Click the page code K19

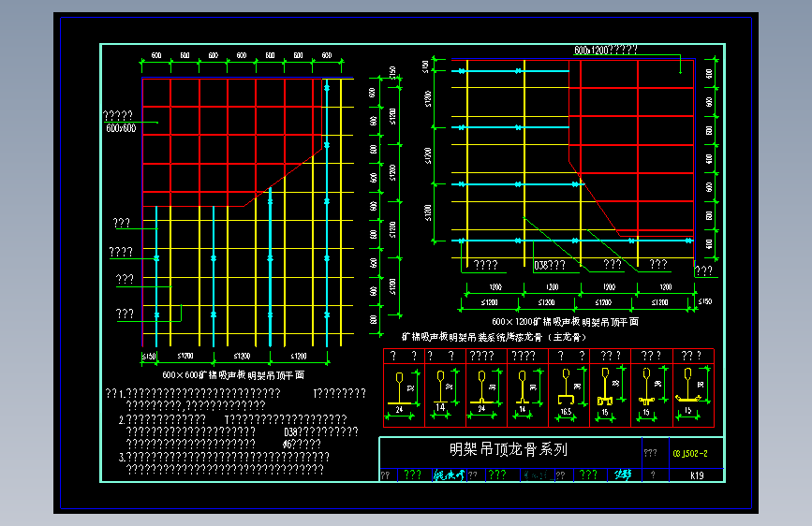[697, 475]
